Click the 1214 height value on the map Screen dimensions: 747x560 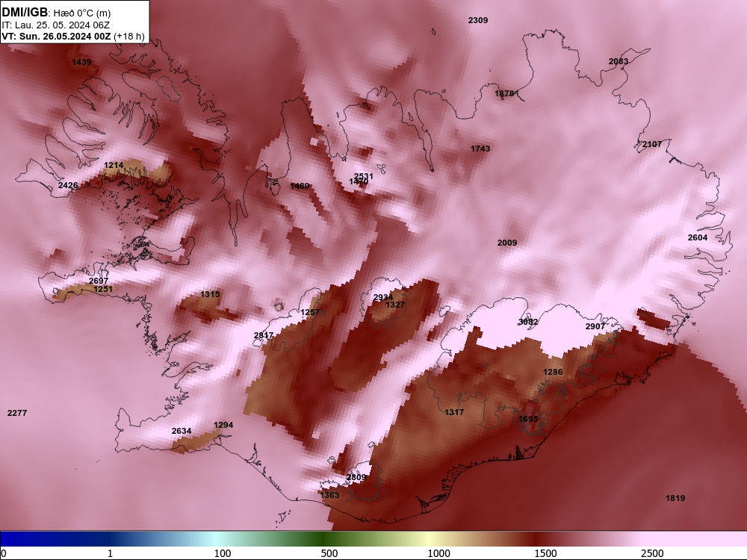coord(114,165)
